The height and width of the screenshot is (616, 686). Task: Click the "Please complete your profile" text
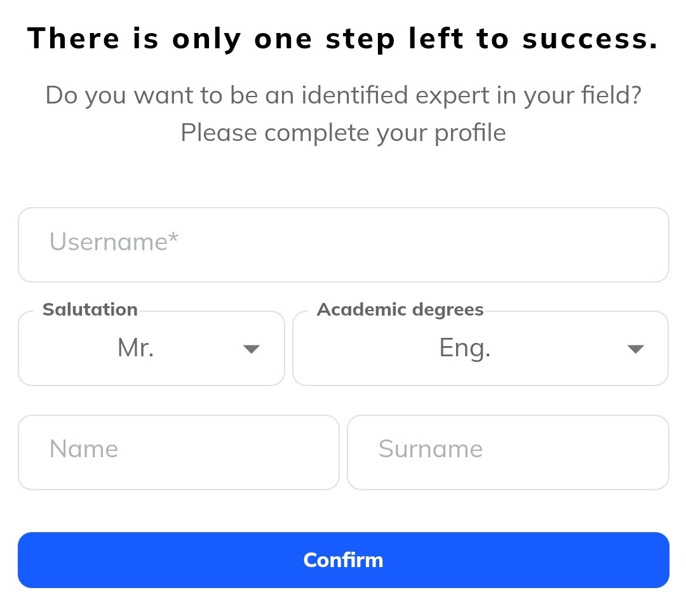[x=343, y=133]
